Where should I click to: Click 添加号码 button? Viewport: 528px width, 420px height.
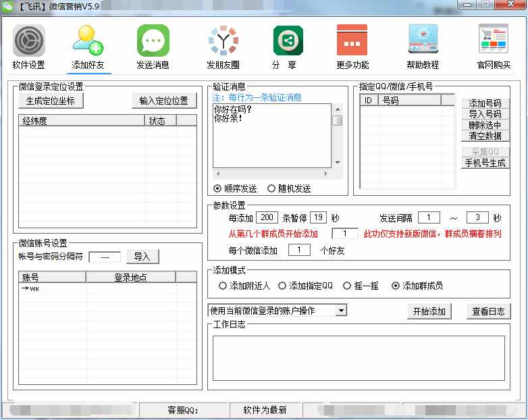(x=485, y=103)
